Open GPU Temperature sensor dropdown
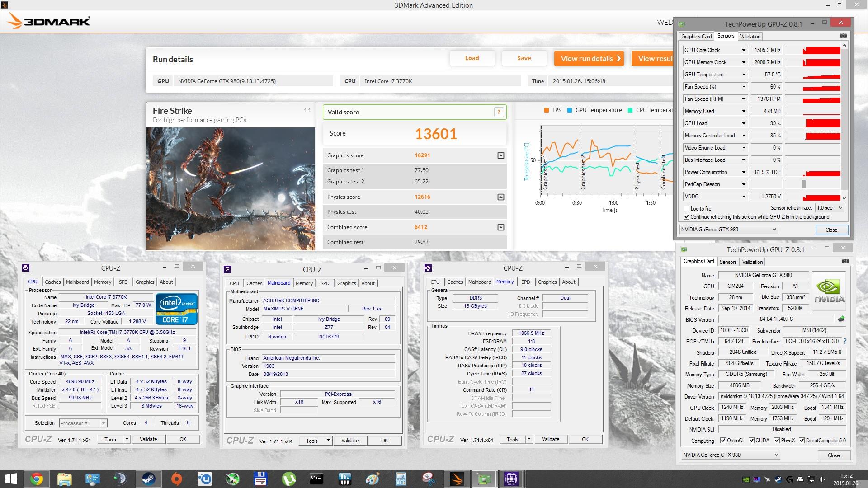This screenshot has height=488, width=868. point(744,75)
